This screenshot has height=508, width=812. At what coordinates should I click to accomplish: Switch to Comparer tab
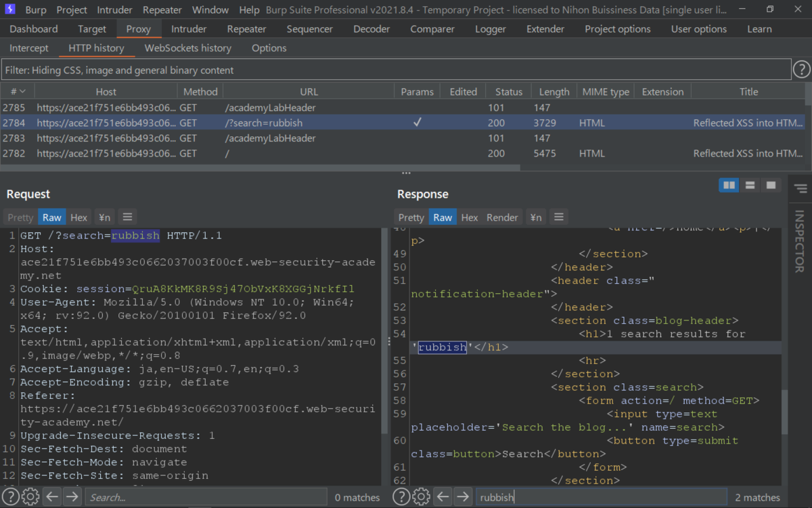[x=432, y=29]
